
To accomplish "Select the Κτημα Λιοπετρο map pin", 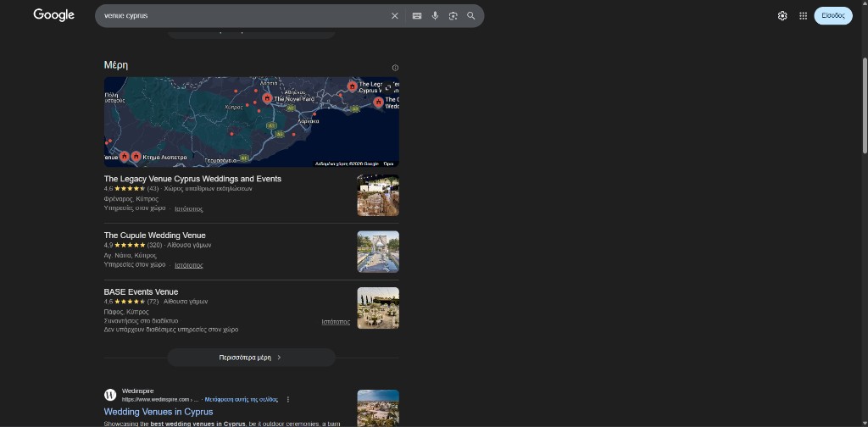I will click(136, 157).
